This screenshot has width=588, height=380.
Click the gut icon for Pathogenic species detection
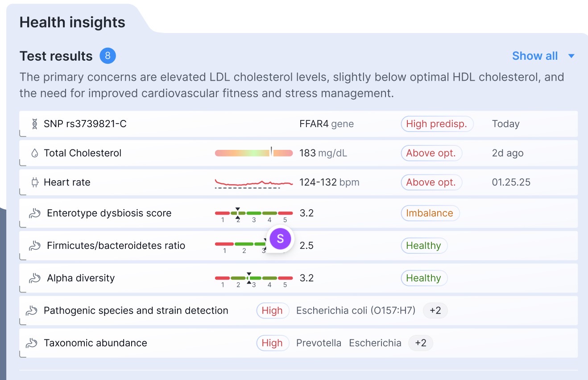(x=32, y=311)
